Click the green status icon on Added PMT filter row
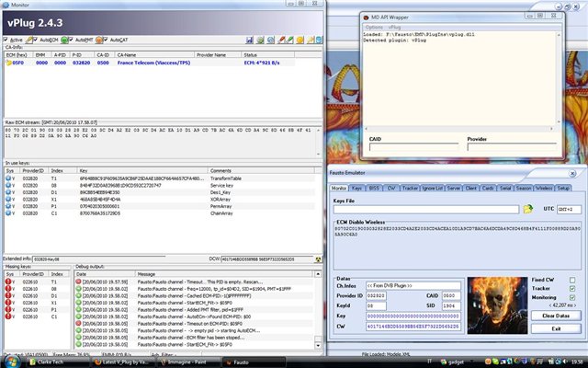Screen dimensions: 588x368 [78, 309]
